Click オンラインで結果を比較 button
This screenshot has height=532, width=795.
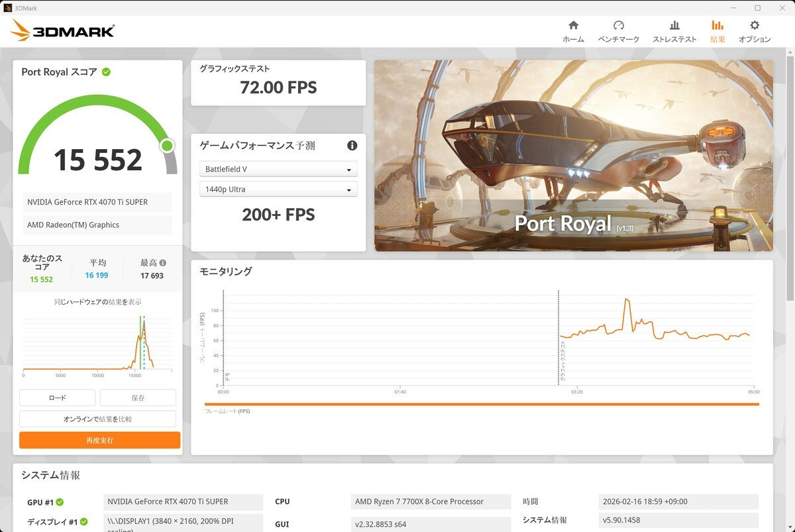click(98, 419)
